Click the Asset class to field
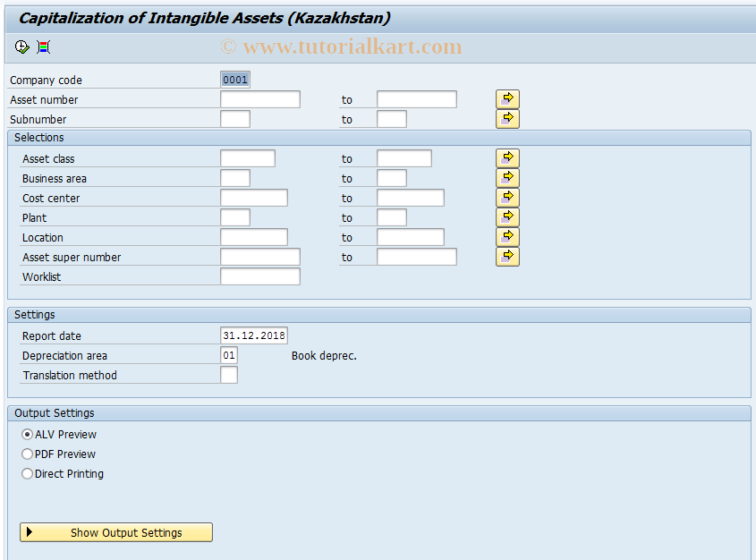Screen dimensions: 756x560 404,158
